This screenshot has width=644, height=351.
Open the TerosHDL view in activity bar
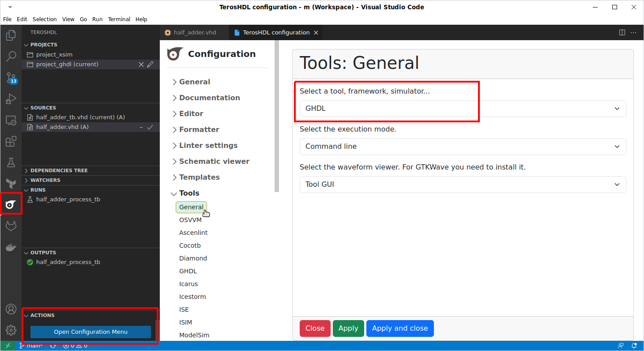click(x=11, y=204)
